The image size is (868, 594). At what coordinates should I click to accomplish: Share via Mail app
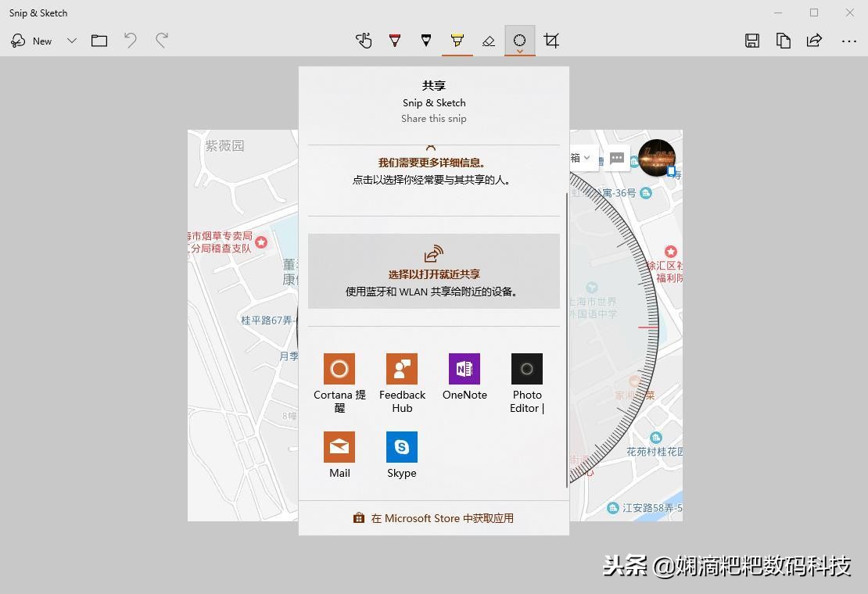339,455
